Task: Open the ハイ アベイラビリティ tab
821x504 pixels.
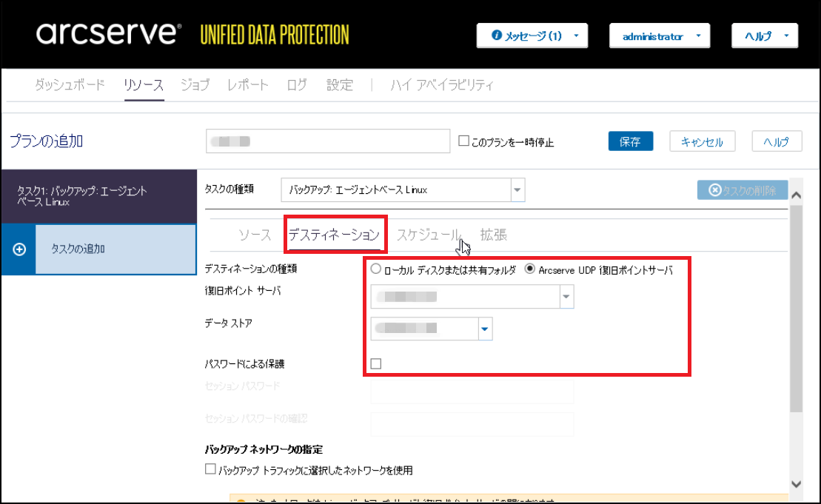Action: pyautogui.click(x=442, y=84)
